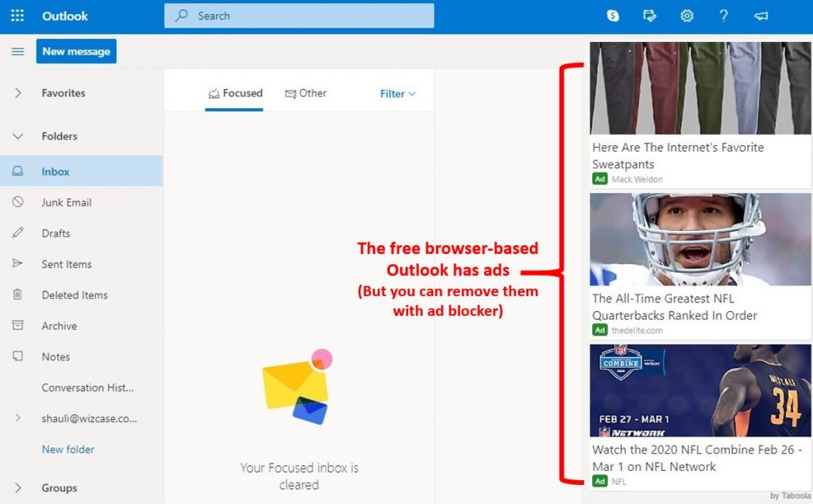The image size is (813, 504).
Task: Select the Inbox folder label
Action: click(56, 171)
